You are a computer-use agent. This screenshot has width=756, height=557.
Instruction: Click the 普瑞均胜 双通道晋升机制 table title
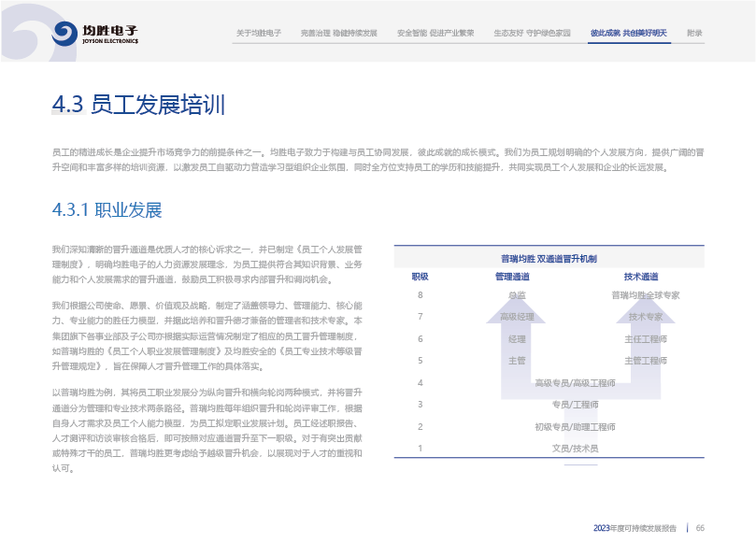(x=549, y=258)
